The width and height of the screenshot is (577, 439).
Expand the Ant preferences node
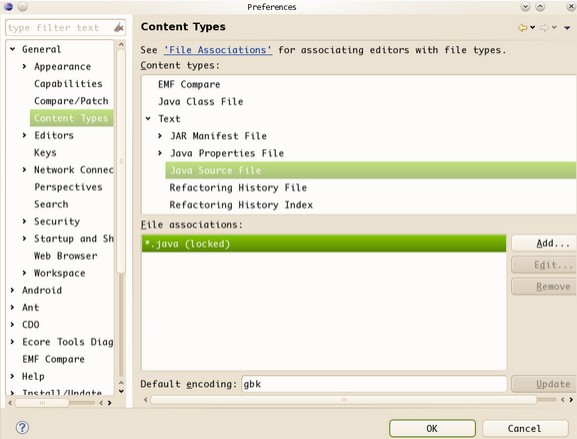coord(13,307)
